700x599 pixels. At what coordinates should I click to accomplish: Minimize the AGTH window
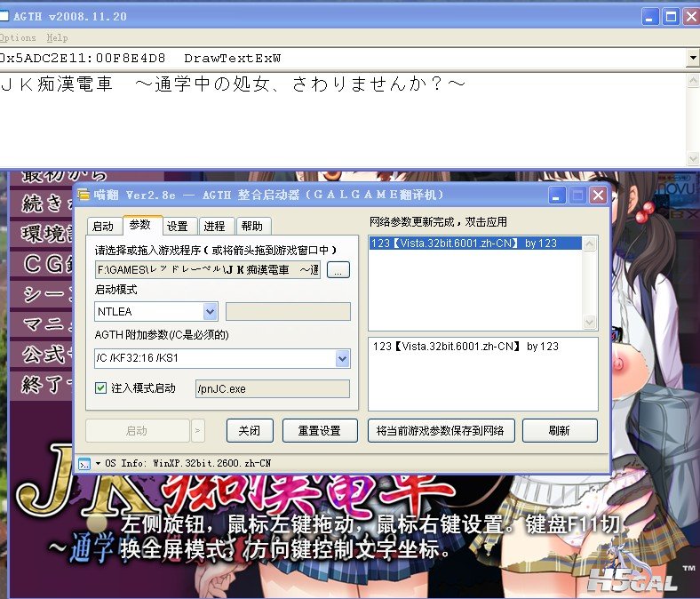coord(649,17)
